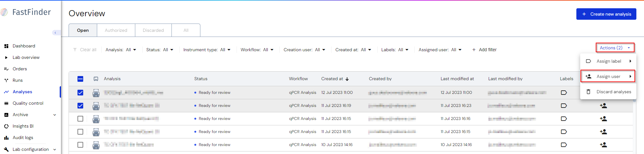
Task: Click the "11 Jul 2023 16:23" modified cell
Action: 456,106
